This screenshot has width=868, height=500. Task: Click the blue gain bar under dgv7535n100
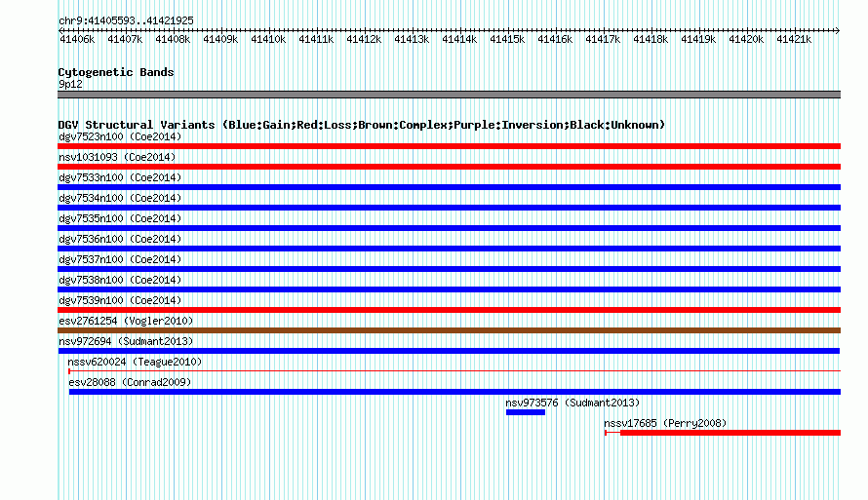[449, 228]
